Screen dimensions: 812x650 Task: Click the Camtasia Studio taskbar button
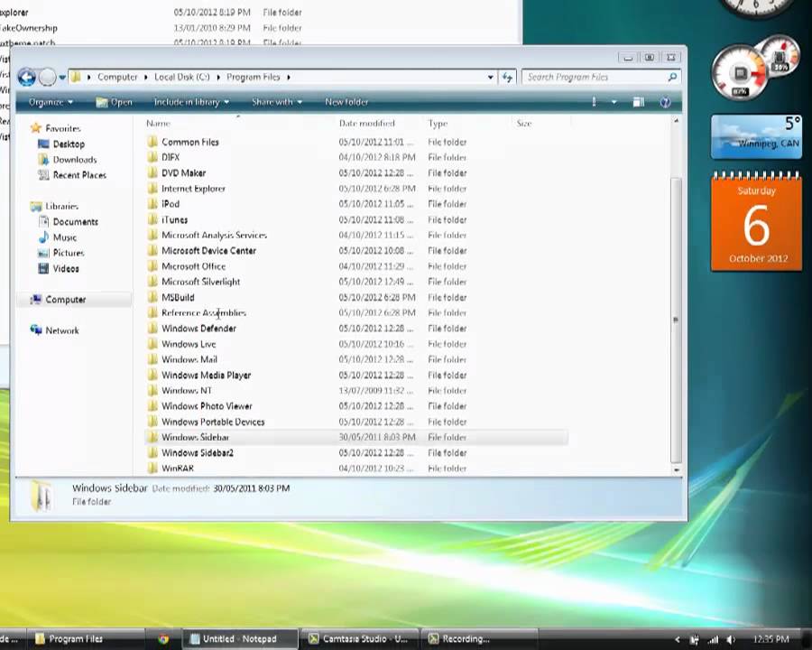click(358, 638)
